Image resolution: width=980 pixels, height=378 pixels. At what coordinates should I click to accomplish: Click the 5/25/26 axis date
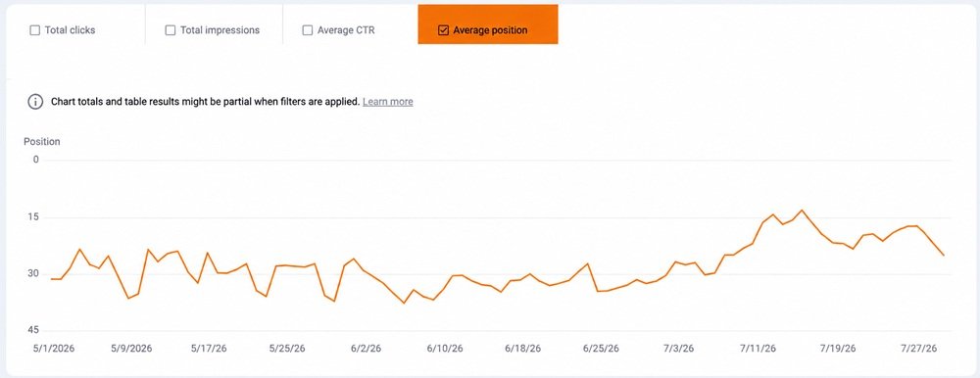coord(287,349)
